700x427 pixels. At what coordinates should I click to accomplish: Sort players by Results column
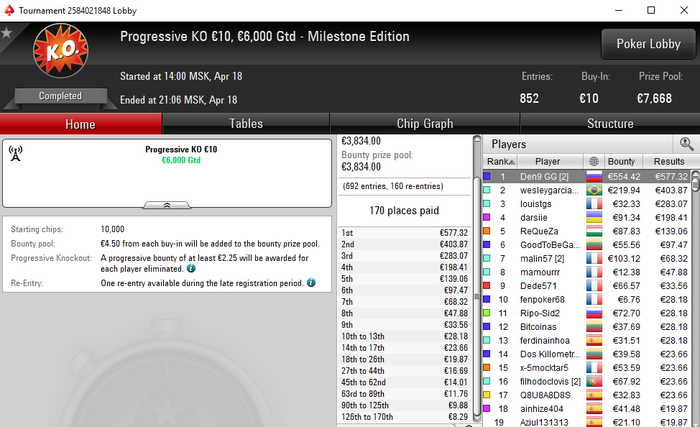coord(669,161)
